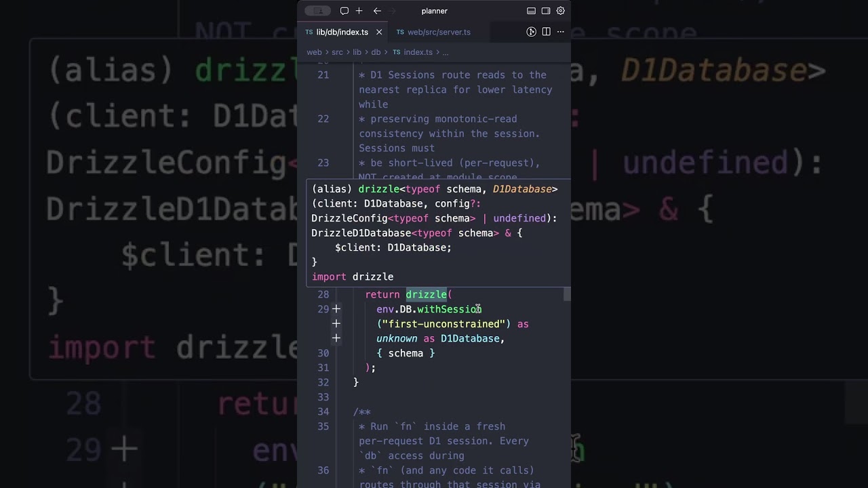Screen dimensions: 868x488
Task: Click the /** comment opener on line 34
Action: pyautogui.click(x=362, y=411)
